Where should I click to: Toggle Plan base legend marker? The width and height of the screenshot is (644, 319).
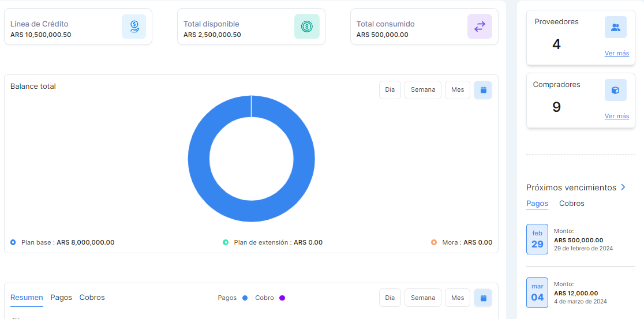pos(13,242)
